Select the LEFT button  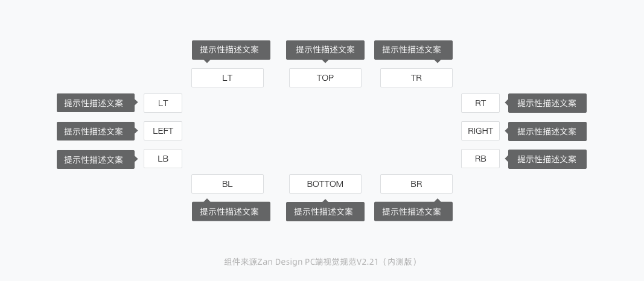tap(162, 131)
